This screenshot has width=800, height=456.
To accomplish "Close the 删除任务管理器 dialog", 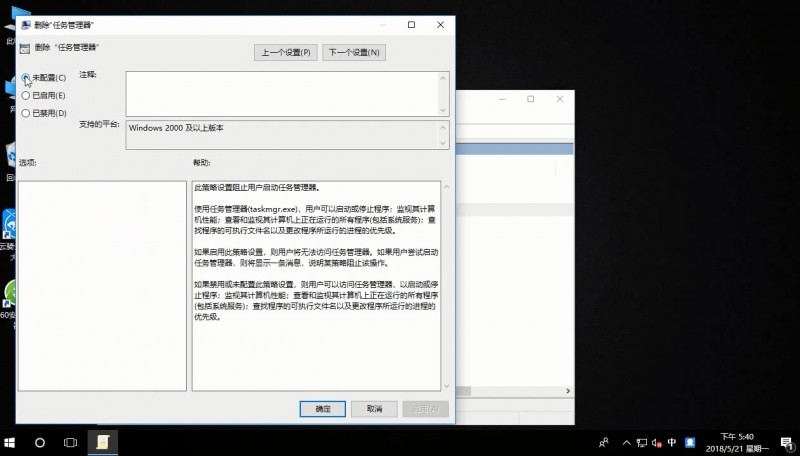I will click(x=440, y=24).
